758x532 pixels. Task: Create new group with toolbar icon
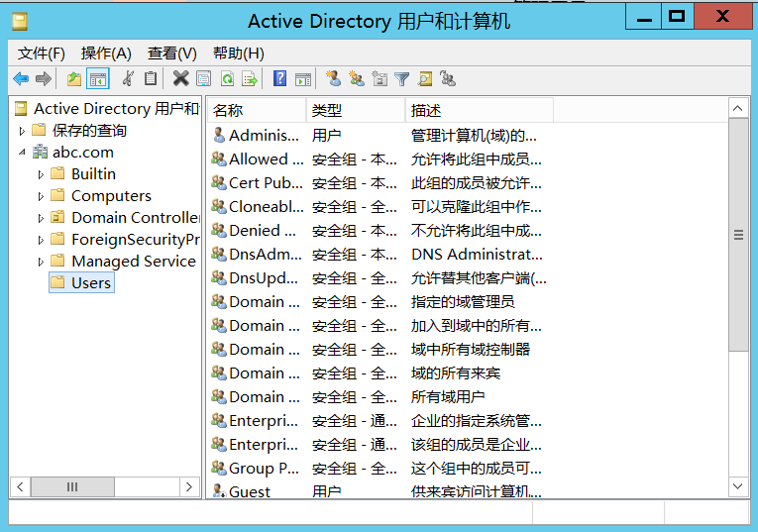point(357,79)
